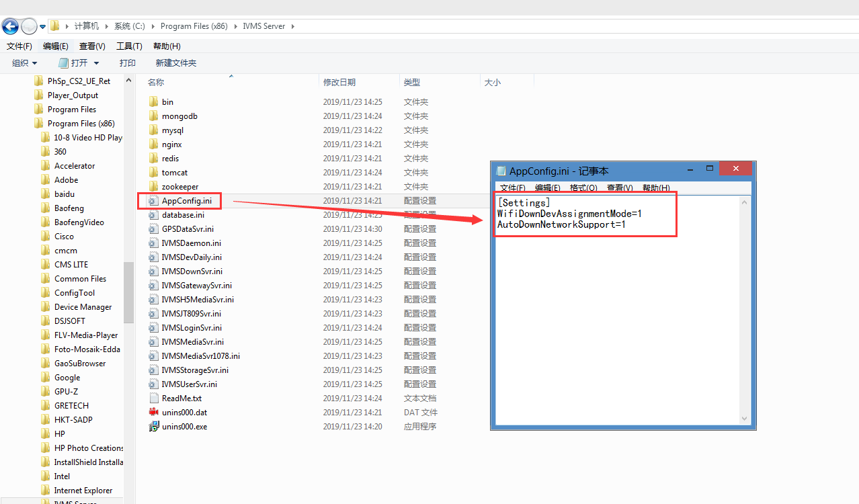Click the IVMS Server breadcrumb segment
Screen dimensions: 859x504
[264, 26]
